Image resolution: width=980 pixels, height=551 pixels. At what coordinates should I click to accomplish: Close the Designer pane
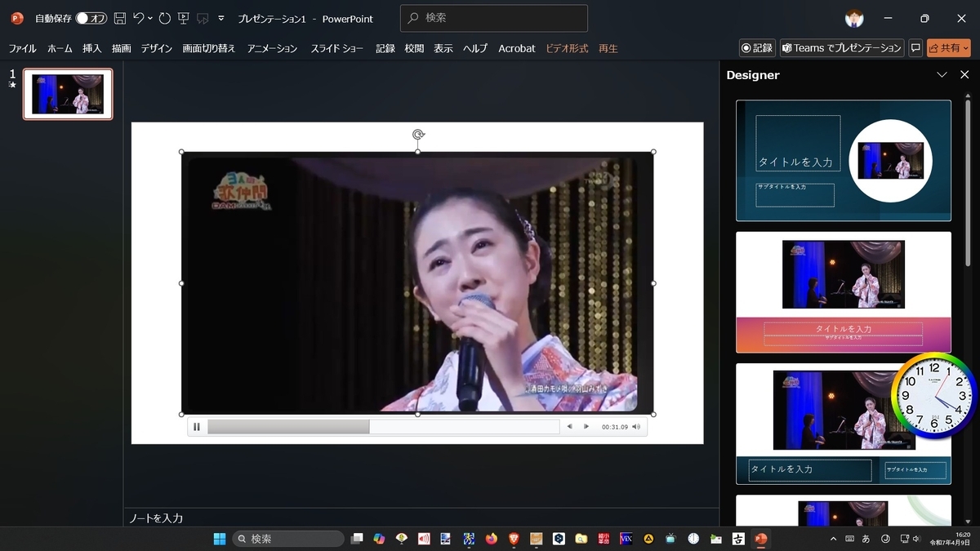point(964,74)
